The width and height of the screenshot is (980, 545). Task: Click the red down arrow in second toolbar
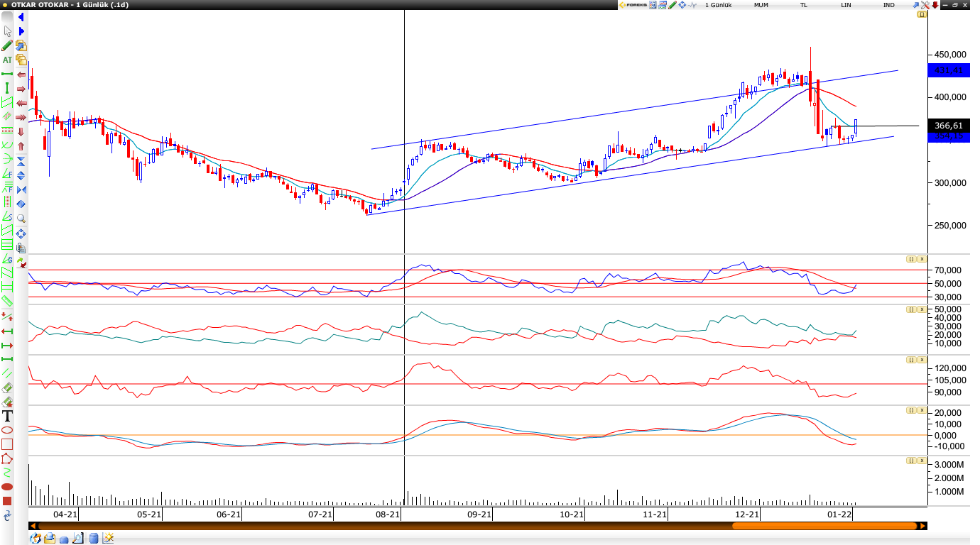[21, 131]
